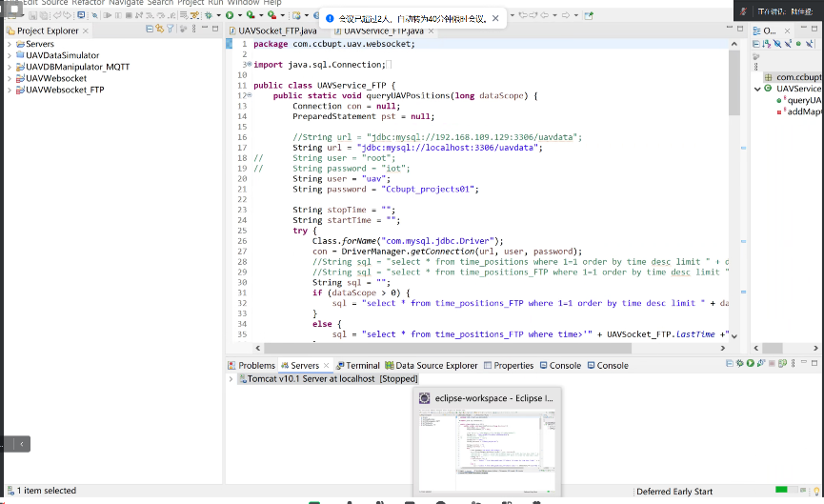Viewport: 824px width, 504px height.
Task: Click the Save icon in toolbar
Action: [32, 16]
